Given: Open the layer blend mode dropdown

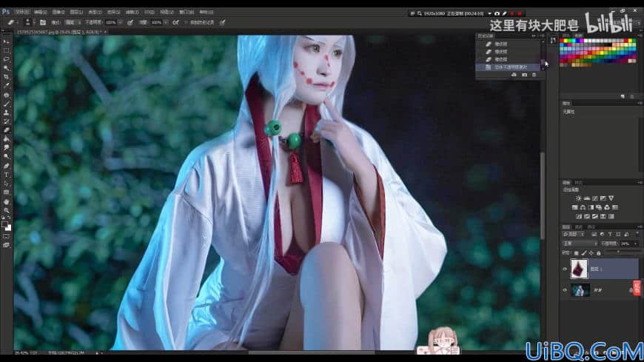Looking at the screenshot, I should click(x=580, y=244).
